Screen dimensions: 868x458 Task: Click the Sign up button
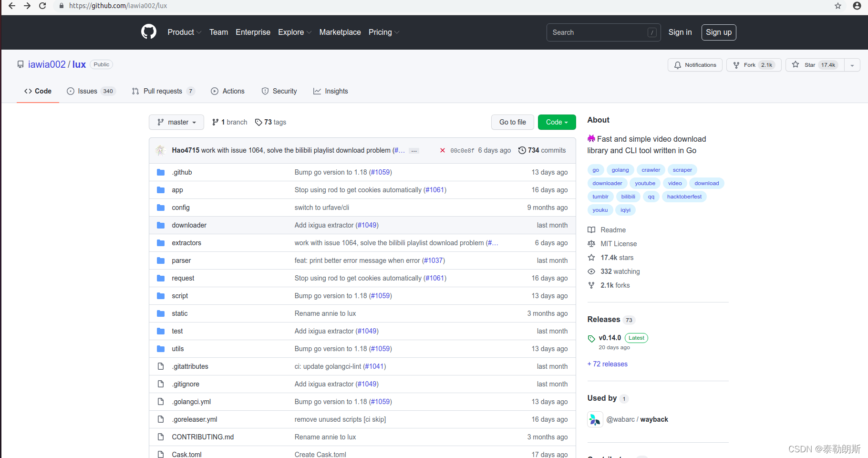point(719,32)
